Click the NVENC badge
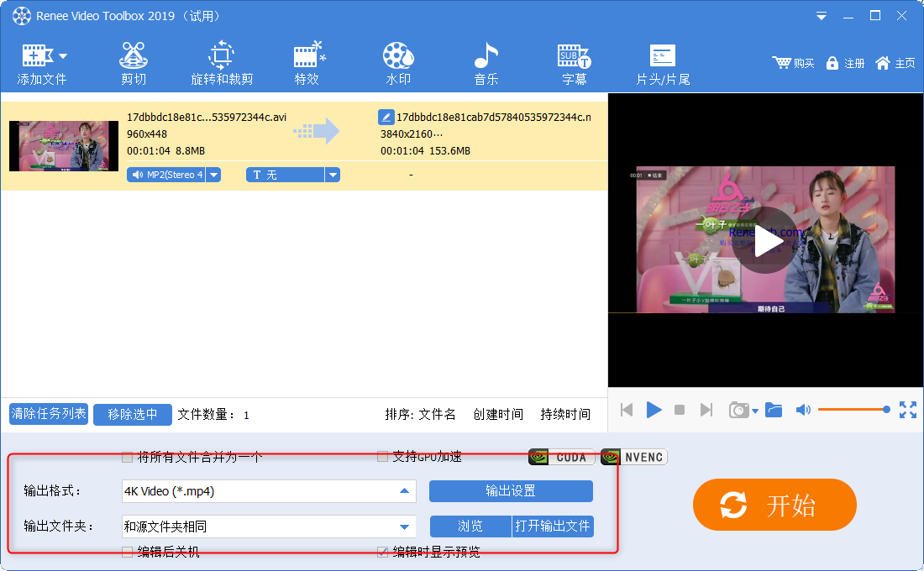The image size is (924, 571). [x=634, y=458]
